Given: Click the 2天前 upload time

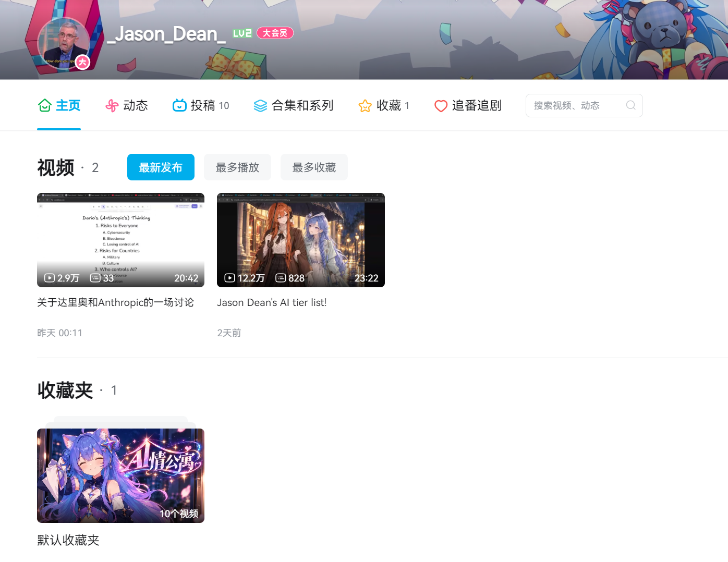Looking at the screenshot, I should click(229, 333).
